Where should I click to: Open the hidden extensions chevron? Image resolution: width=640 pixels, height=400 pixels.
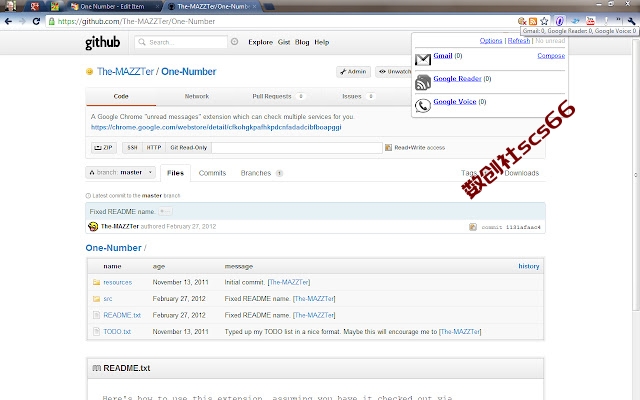pyautogui.click(x=618, y=20)
